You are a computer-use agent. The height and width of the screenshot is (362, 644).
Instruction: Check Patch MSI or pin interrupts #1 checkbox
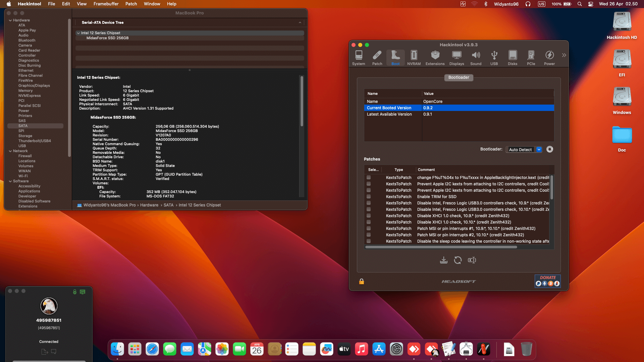click(369, 228)
